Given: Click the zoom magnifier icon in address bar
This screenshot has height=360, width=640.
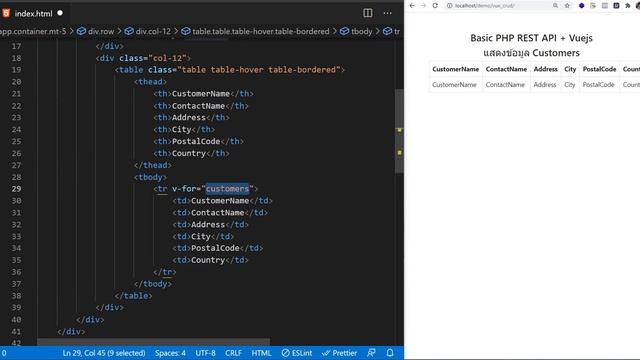Looking at the screenshot, I should click(x=556, y=5).
